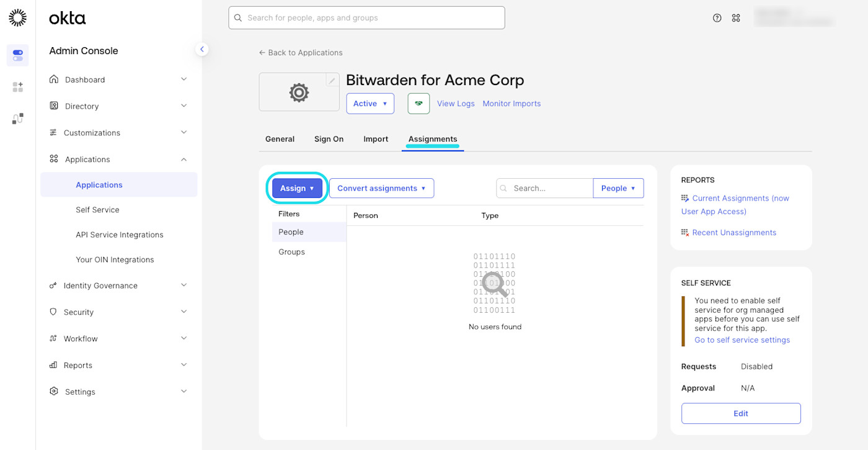Select the admin console toggle icon in left rail

[x=17, y=55]
